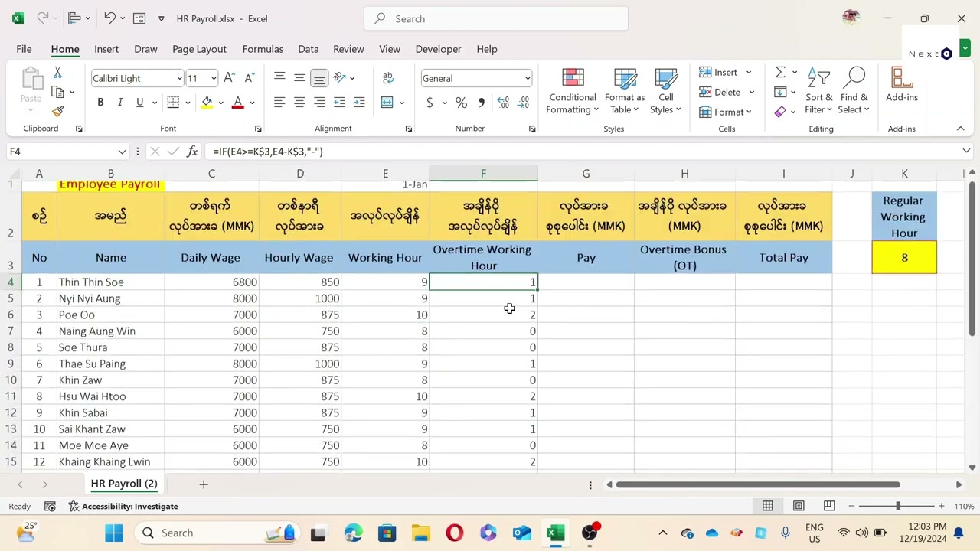Click the Insert cells button
Screen dimensions: 980x551
725,72
